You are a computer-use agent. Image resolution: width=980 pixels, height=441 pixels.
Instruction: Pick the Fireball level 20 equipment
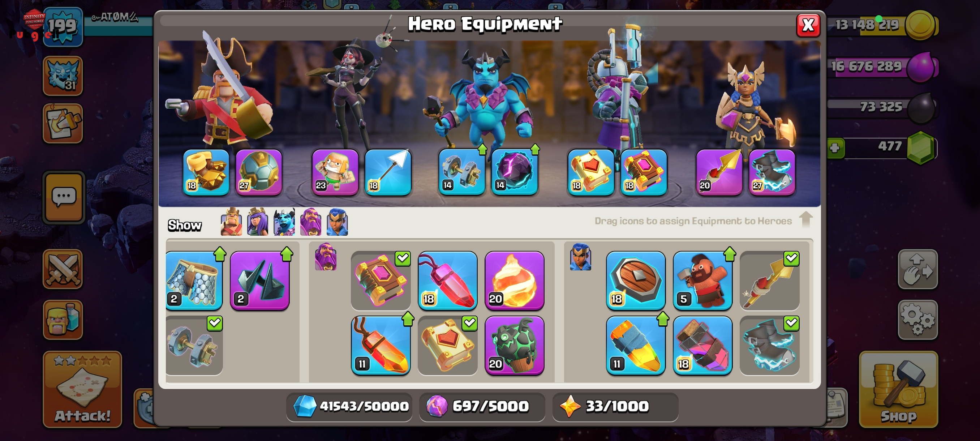514,281
